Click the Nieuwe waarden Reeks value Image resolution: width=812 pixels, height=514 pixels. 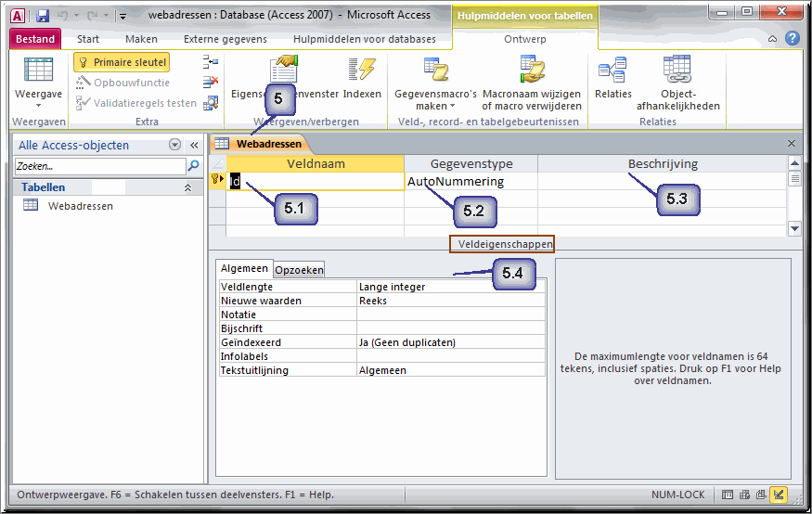[451, 301]
